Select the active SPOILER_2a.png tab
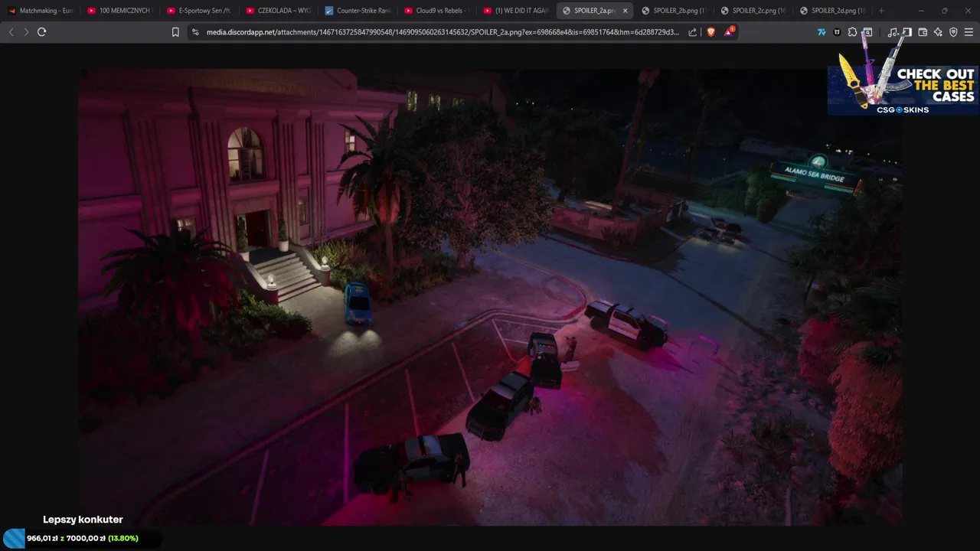The image size is (980, 551). pyautogui.click(x=595, y=11)
